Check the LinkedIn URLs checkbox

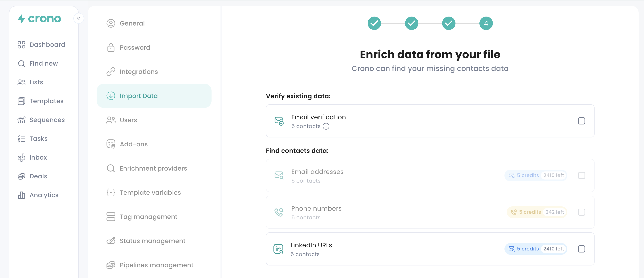pos(581,249)
